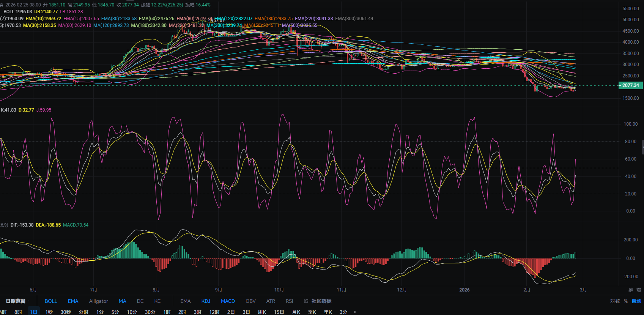Switch price axis to % percentage mode
The width and height of the screenshot is (644, 315).
pos(626,301)
